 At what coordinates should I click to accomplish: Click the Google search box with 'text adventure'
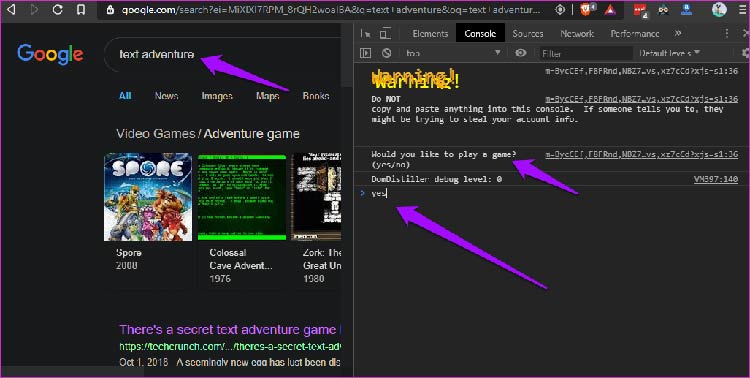tap(222, 54)
